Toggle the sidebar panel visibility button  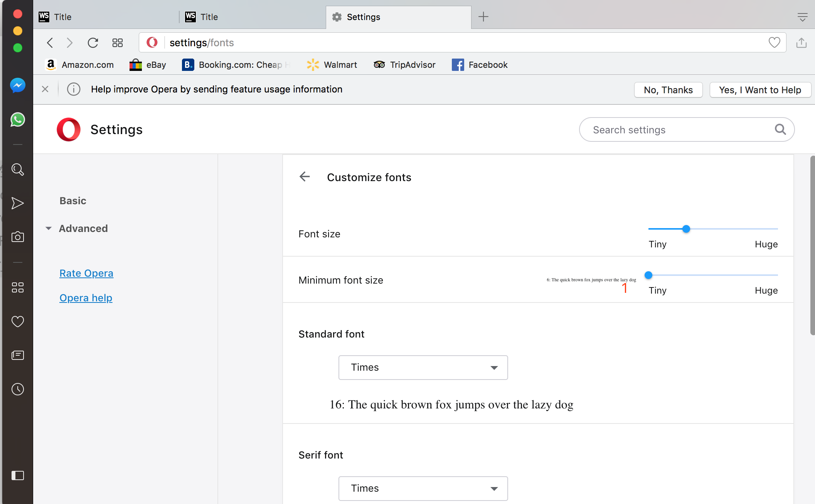point(18,475)
